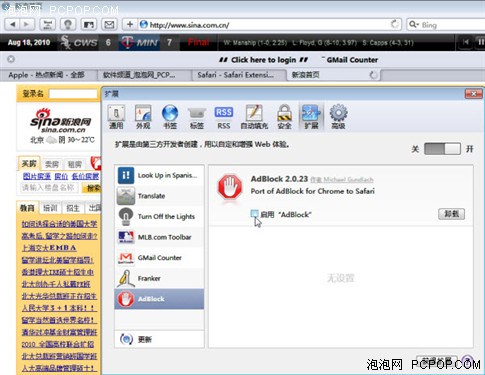Select the 教育 tab on the Sina page
Screen dimensions: 485x375
27,208
